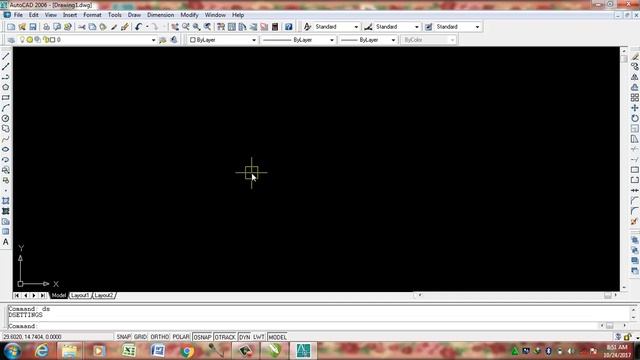Viewport: 640px width, 360px height.
Task: Open Layer Properties Manager icon
Action: [11, 40]
